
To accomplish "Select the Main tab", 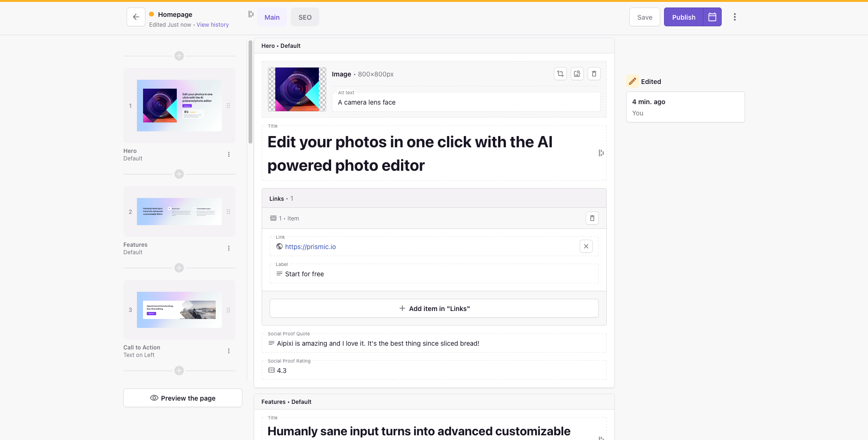I will pyautogui.click(x=272, y=17).
